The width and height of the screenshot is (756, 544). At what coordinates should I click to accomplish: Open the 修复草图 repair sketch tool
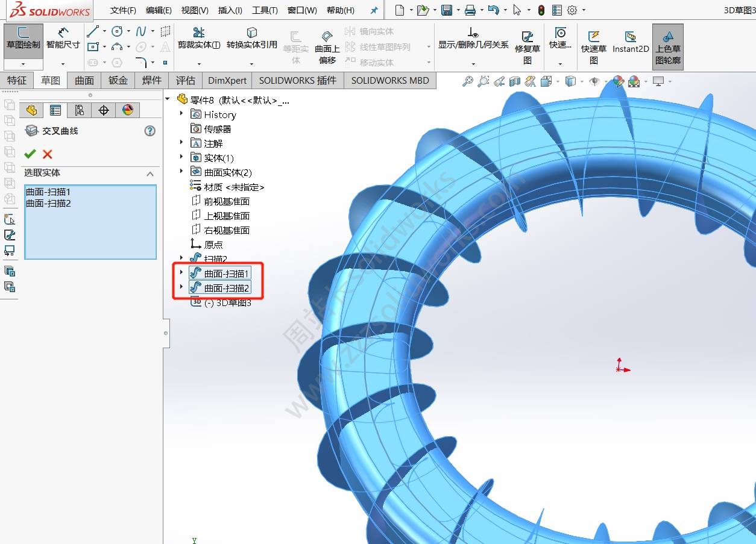(x=528, y=47)
